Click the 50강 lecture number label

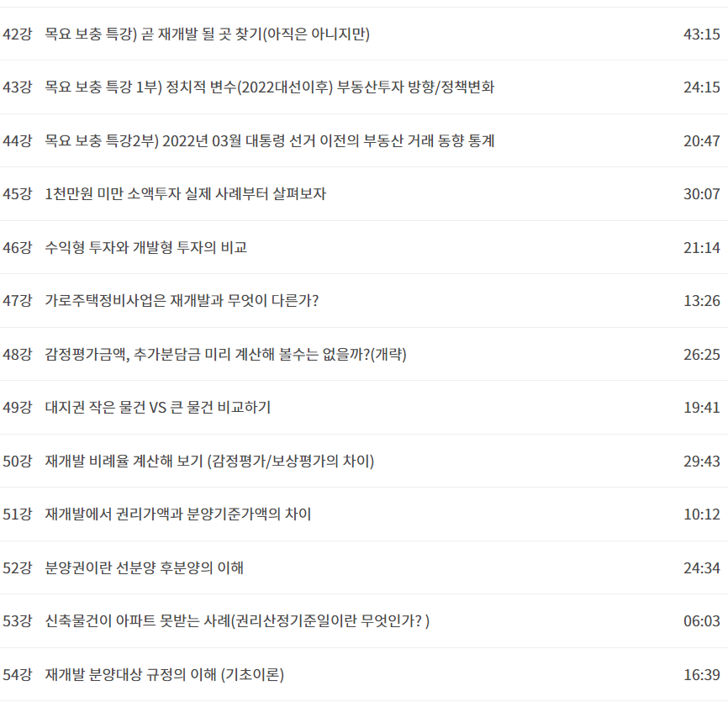pyautogui.click(x=17, y=461)
